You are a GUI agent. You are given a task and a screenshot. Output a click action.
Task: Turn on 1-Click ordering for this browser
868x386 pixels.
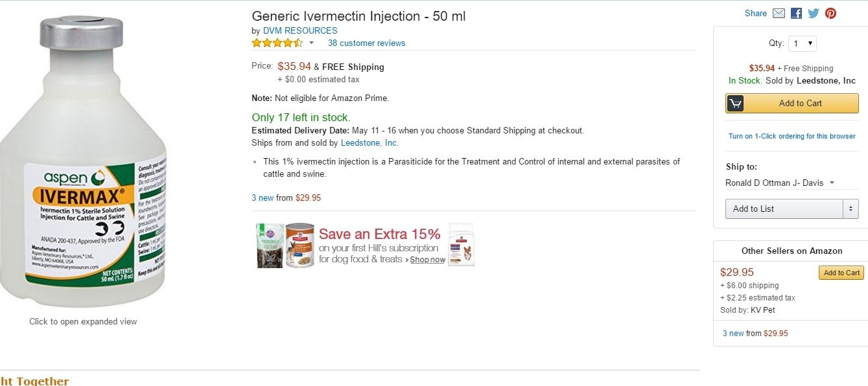coord(792,136)
